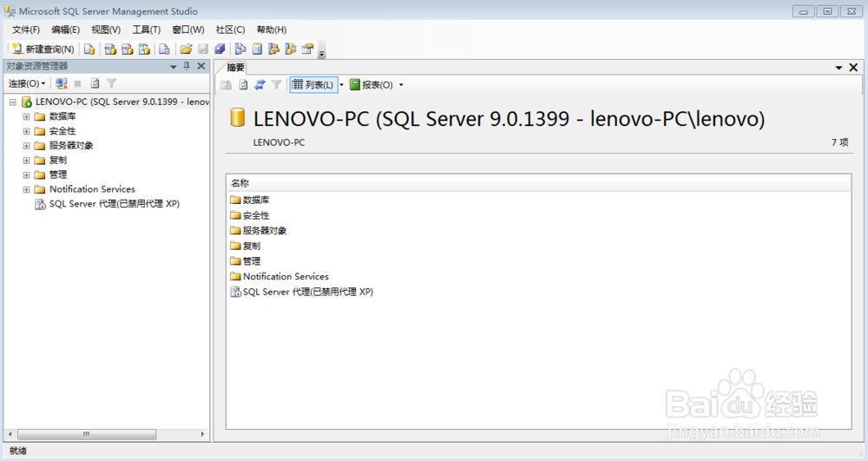The width and height of the screenshot is (868, 461).
Task: Open the document tab list dropdown arrow
Action: click(x=838, y=68)
